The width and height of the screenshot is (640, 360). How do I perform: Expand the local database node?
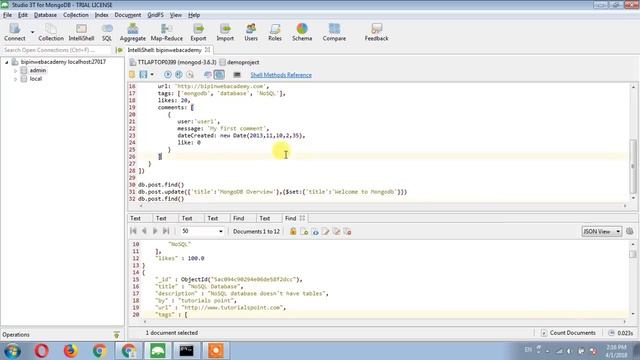(x=16, y=79)
